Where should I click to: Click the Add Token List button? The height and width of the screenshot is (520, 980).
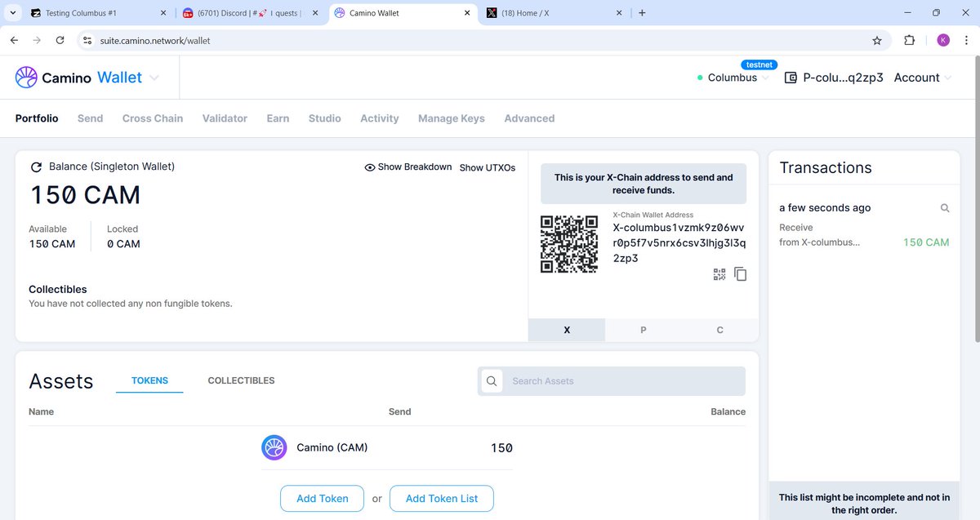[442, 499]
